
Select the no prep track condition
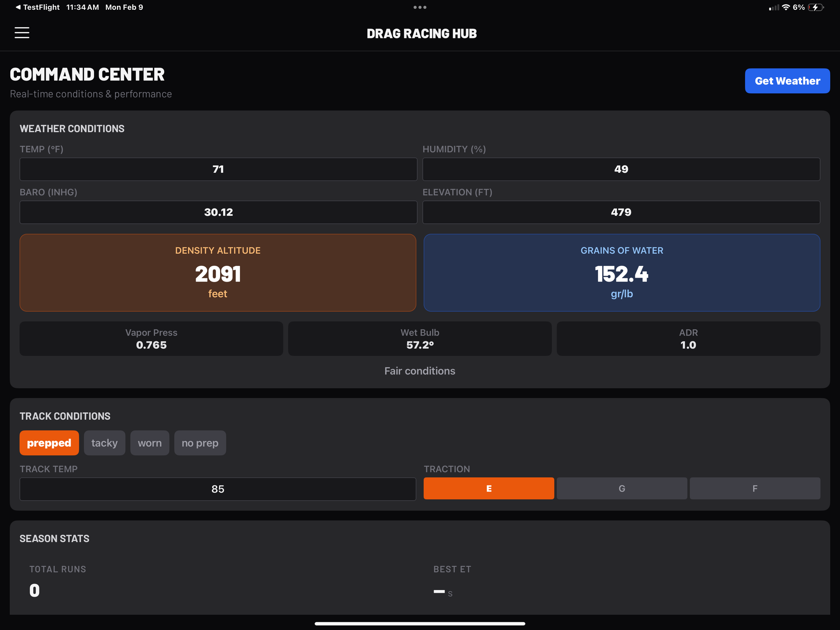[200, 443]
